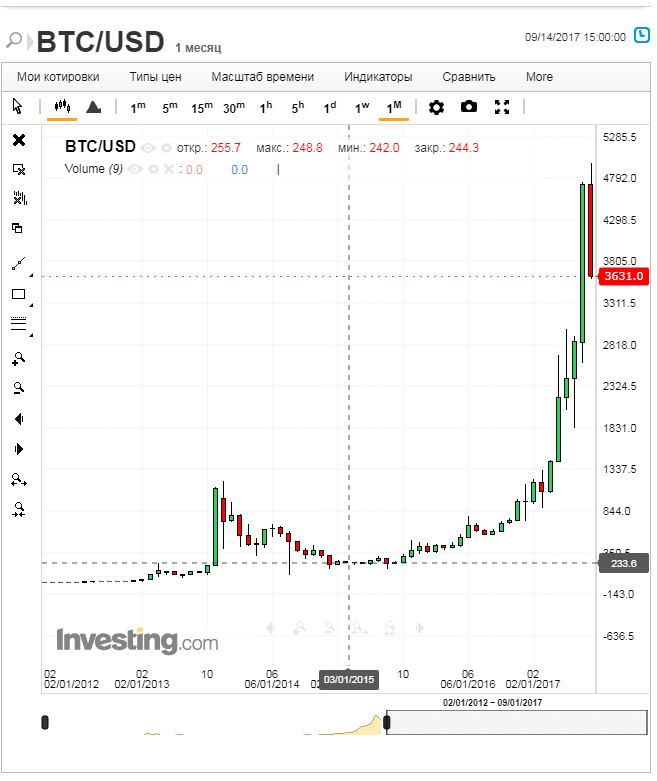This screenshot has height=781, width=657.
Task: Expand trend line tool submenu arrow
Action: 31,275
